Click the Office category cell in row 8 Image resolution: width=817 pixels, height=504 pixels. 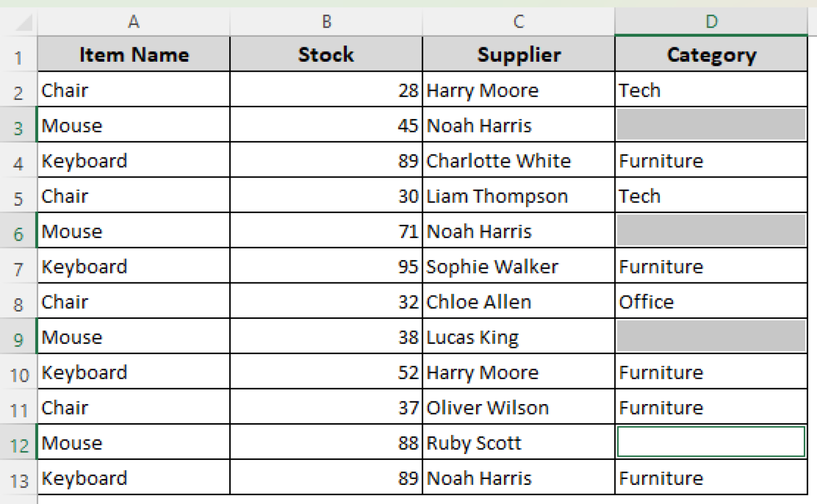coord(711,301)
